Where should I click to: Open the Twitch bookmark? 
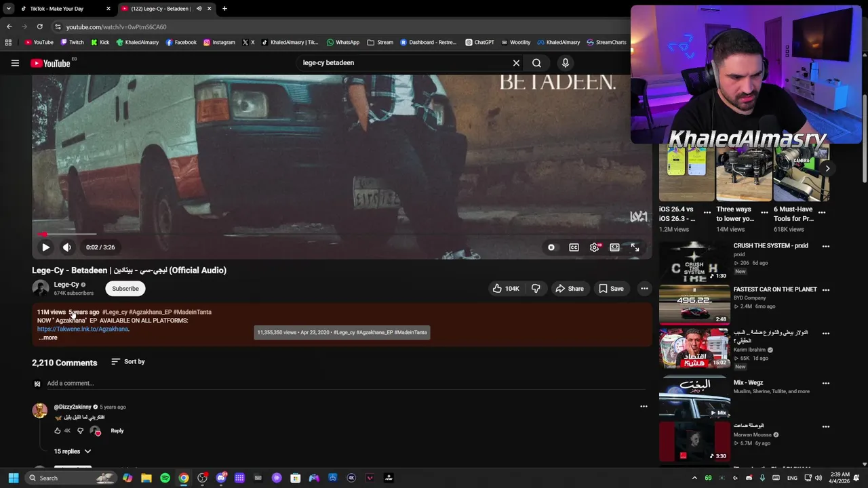coord(72,43)
